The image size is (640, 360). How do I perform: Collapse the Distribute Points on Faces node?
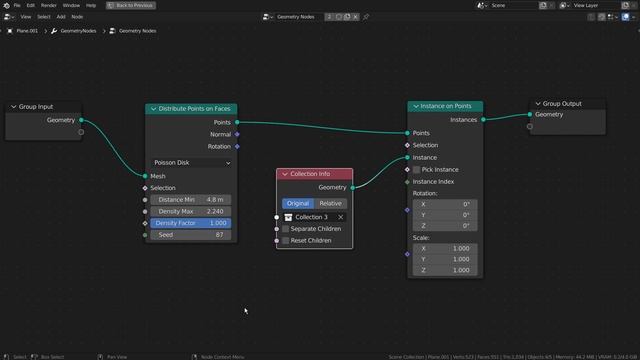tap(153, 109)
